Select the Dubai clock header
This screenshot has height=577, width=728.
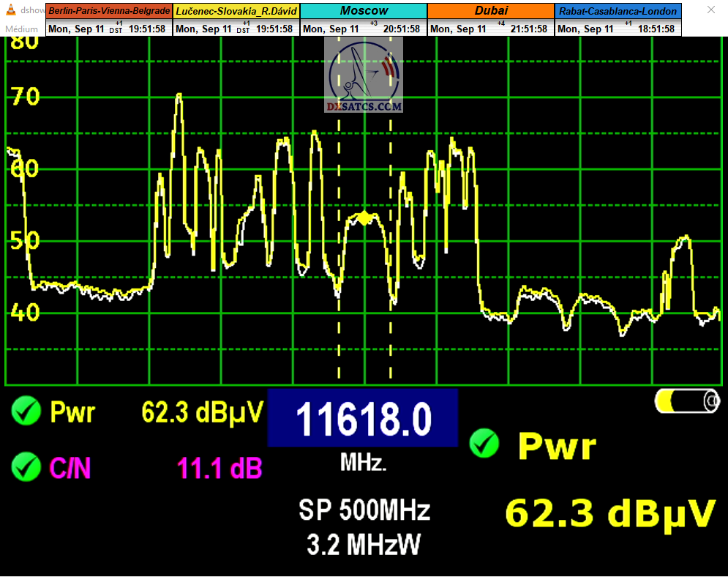[x=490, y=11]
